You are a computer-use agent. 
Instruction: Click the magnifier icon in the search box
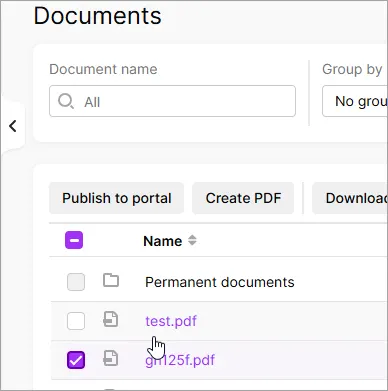click(66, 101)
